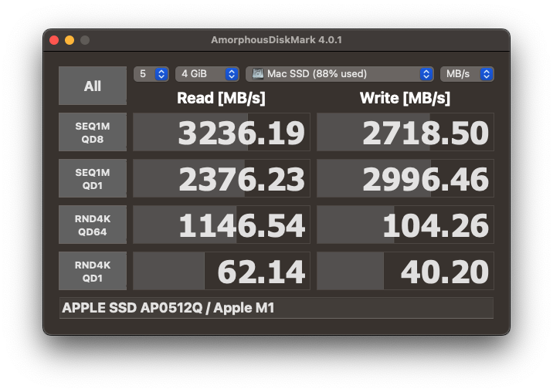Open the Mac SSD (88% used) drive selector
553x392 pixels.
tap(340, 74)
